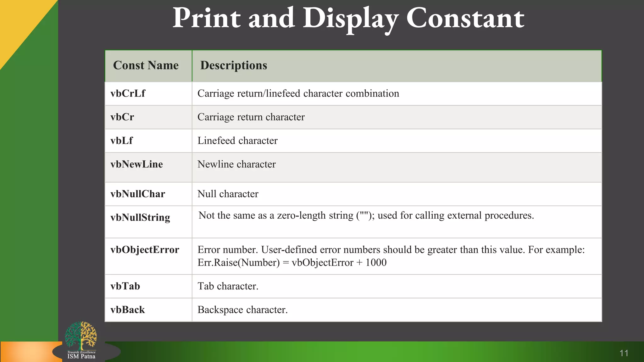
Task: Click the 'vbNullChar' constant cell
Action: (148, 194)
